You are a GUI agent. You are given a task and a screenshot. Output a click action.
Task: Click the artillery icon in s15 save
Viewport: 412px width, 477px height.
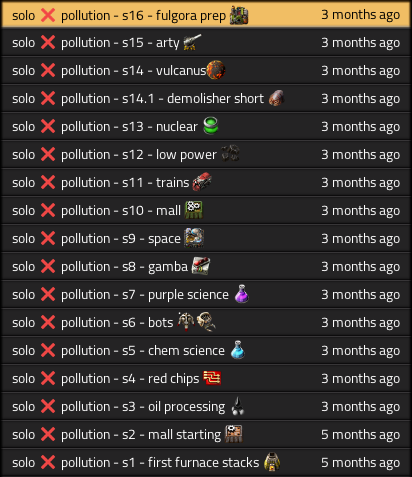[x=192, y=42]
